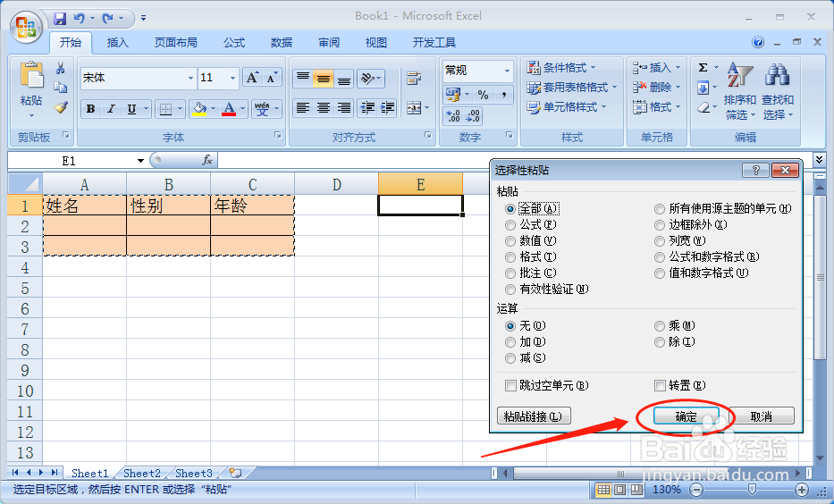This screenshot has width=834, height=504.
Task: Increase decimal places
Action: click(453, 115)
